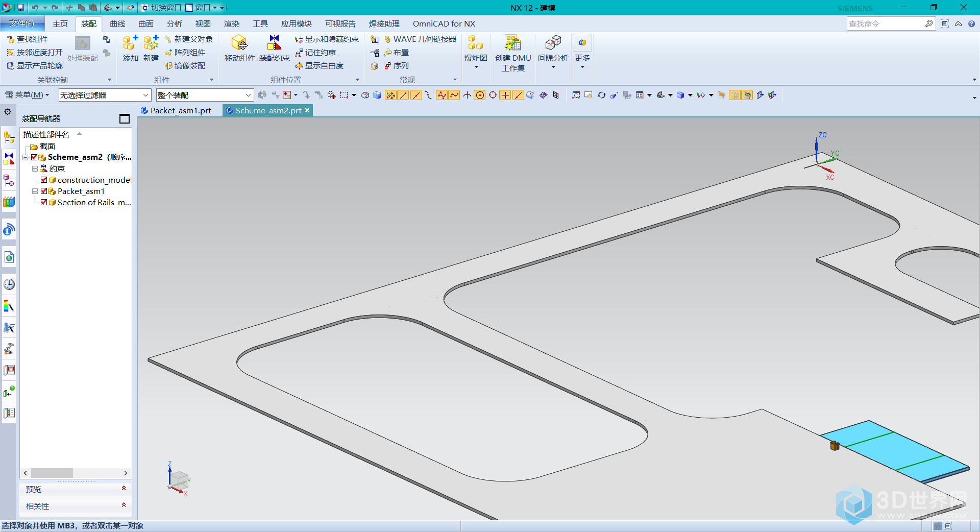
Task: Click 新建父对象 new parent
Action: tap(188, 39)
